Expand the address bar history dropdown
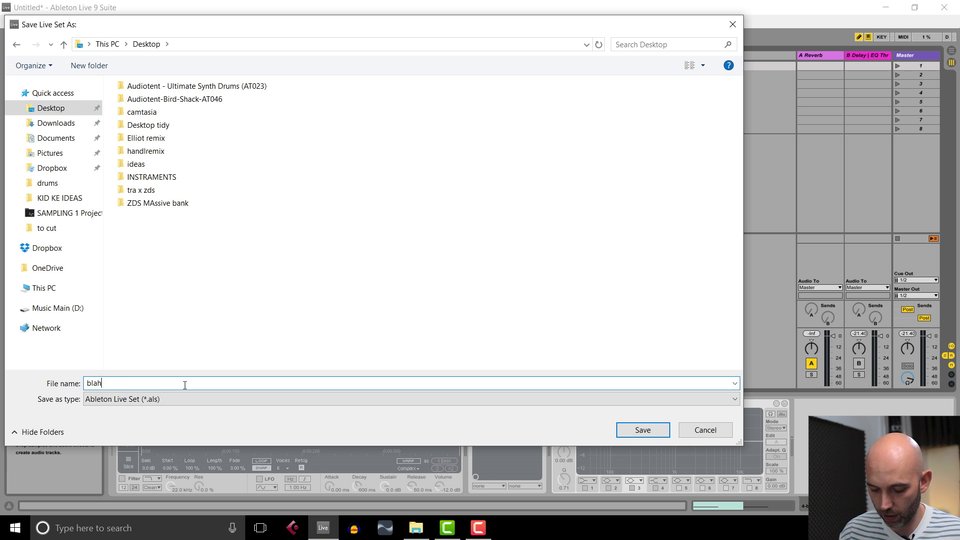 (x=586, y=45)
